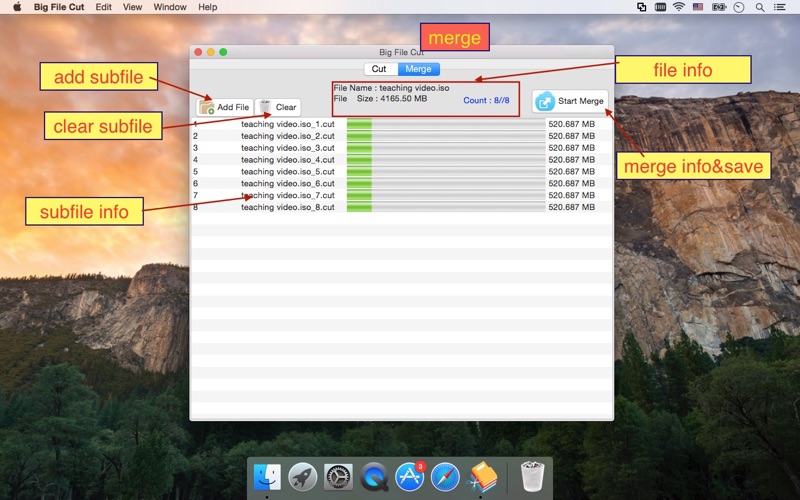Click the battery status icon
800x500 pixels.
coord(719,7)
